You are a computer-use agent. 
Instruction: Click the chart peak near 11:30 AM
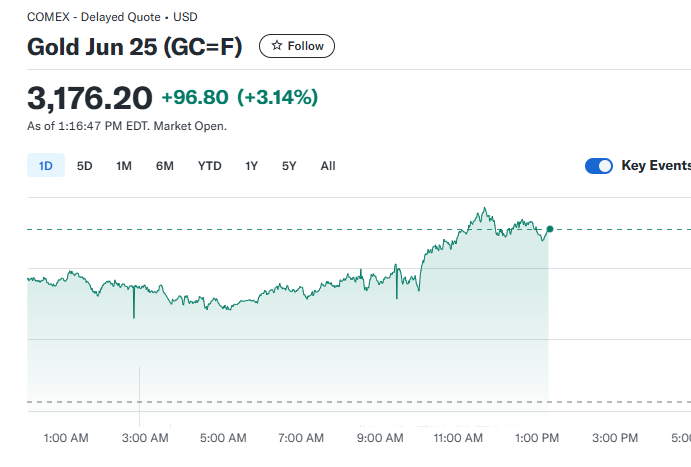pos(485,208)
